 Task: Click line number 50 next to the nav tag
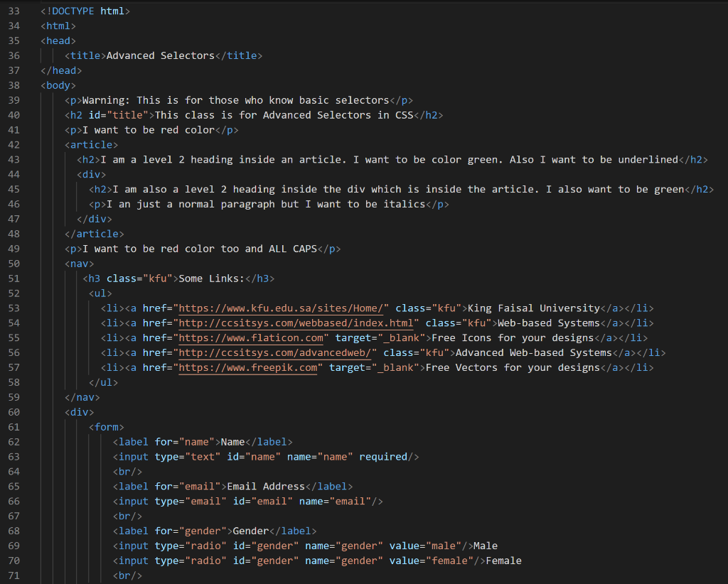pos(13,263)
